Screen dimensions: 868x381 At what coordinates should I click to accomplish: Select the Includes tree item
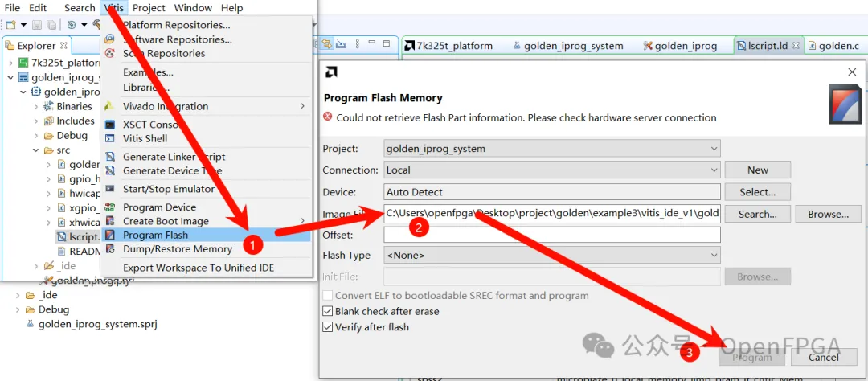[x=76, y=121]
